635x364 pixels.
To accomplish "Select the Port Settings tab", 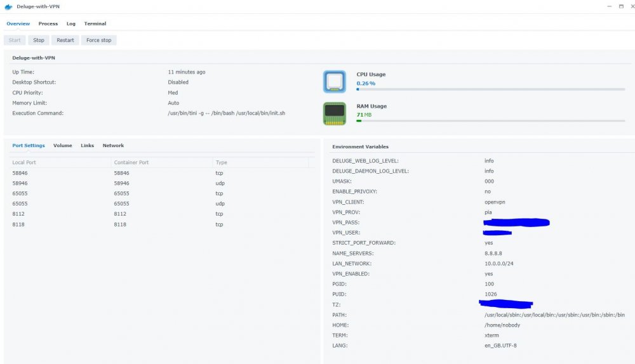I will coord(29,146).
